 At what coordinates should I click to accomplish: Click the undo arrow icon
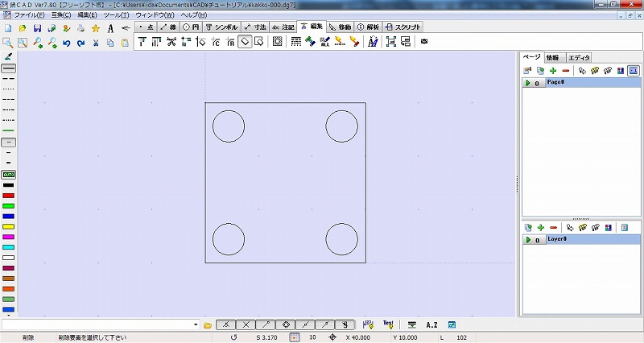click(67, 43)
